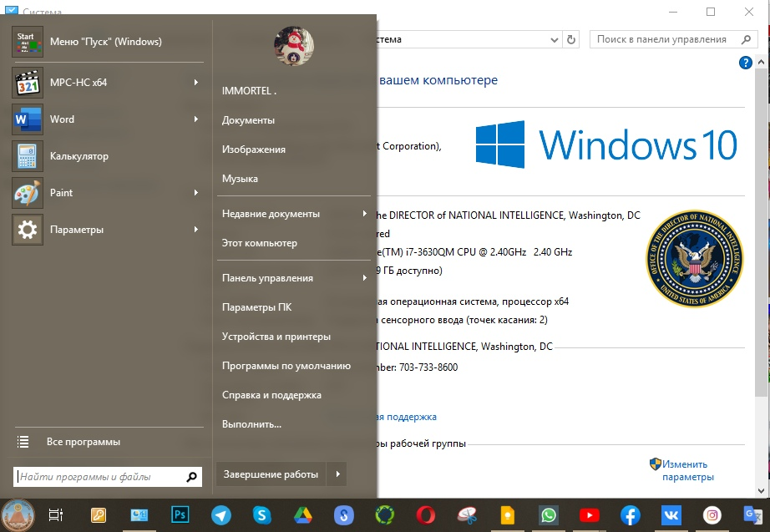Image resolution: width=770 pixels, height=532 pixels.
Task: Expand the Параметры submenu arrow
Action: tap(196, 230)
